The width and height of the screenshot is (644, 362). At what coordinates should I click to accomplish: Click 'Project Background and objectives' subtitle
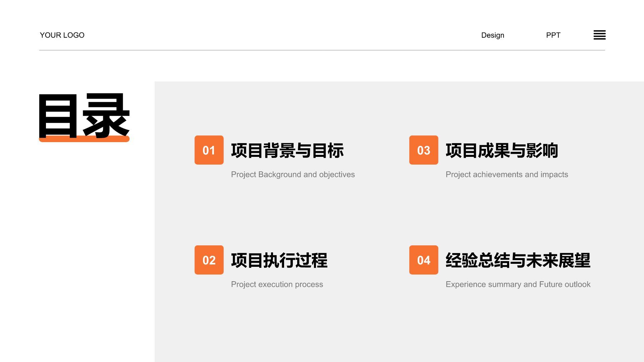(x=292, y=175)
